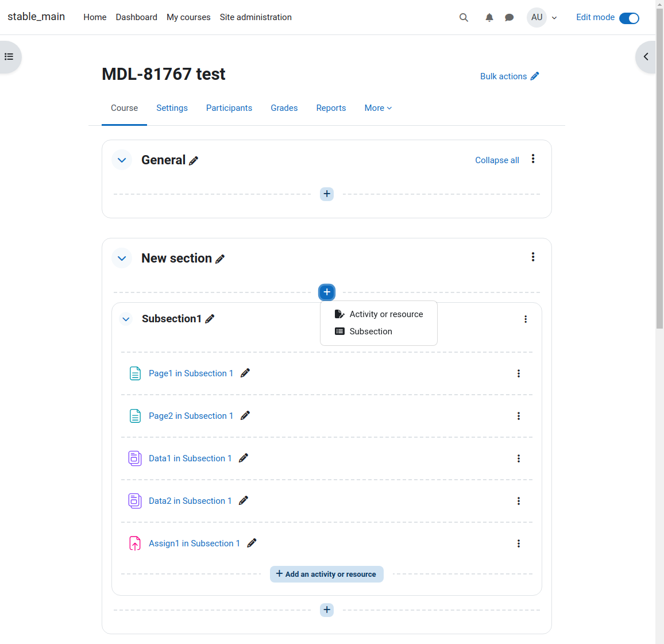
Task: Open notifications bell icon
Action: [x=489, y=17]
